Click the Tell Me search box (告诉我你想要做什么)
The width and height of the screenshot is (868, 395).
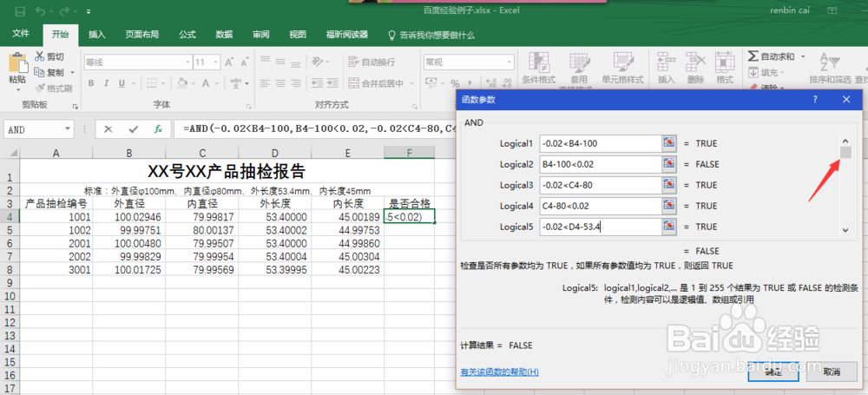(431, 35)
